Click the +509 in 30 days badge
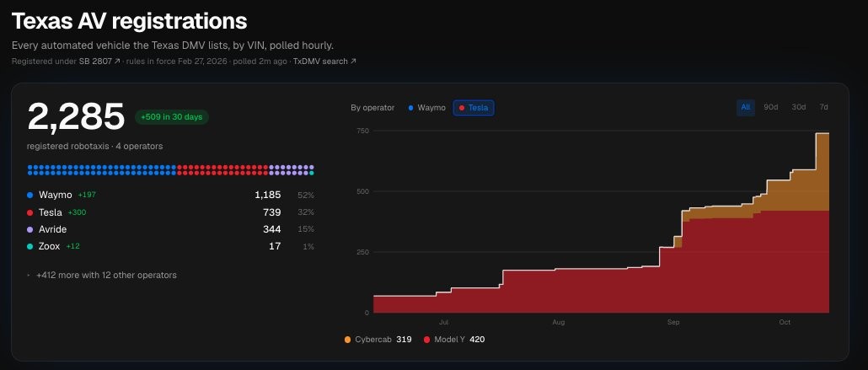The width and height of the screenshot is (868, 370). pyautogui.click(x=172, y=117)
